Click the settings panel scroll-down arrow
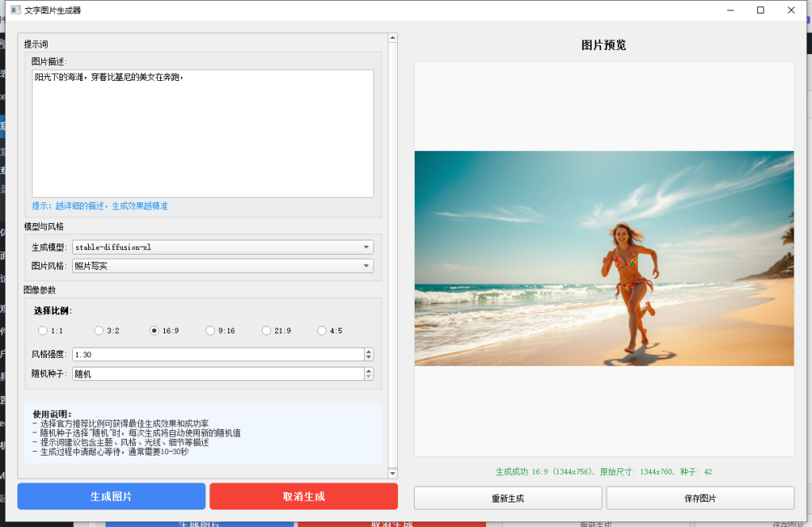 point(393,473)
